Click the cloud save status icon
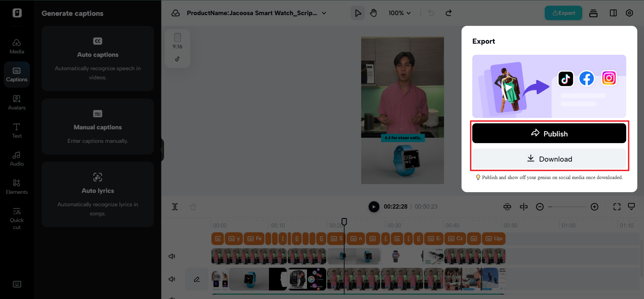The height and width of the screenshot is (299, 644). pyautogui.click(x=175, y=13)
